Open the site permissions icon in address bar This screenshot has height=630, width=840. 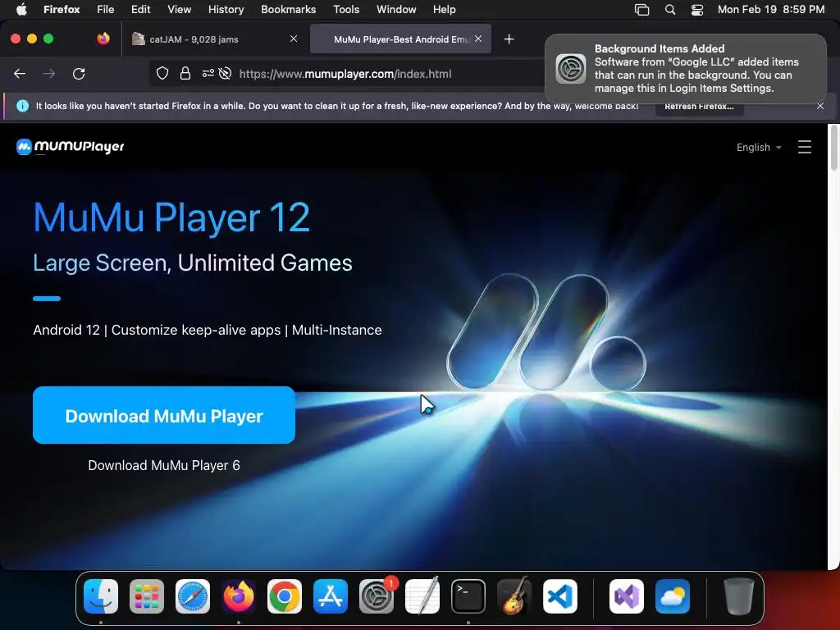coord(208,73)
